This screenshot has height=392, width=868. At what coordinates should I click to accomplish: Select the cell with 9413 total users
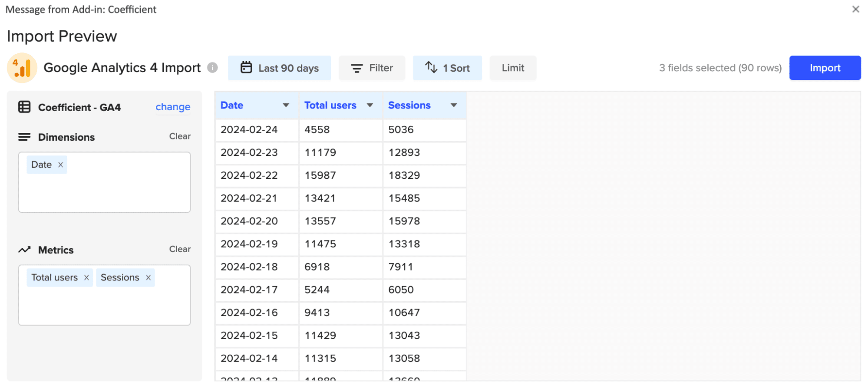click(340, 313)
